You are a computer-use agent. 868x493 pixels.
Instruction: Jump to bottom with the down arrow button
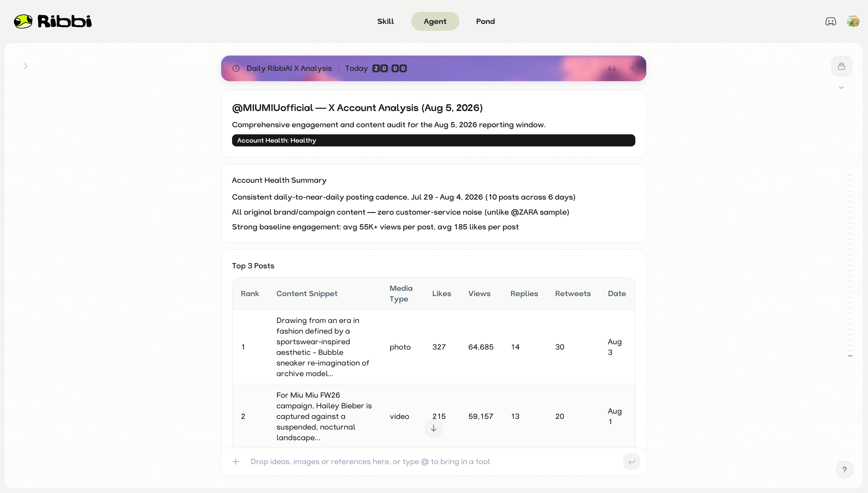click(433, 428)
